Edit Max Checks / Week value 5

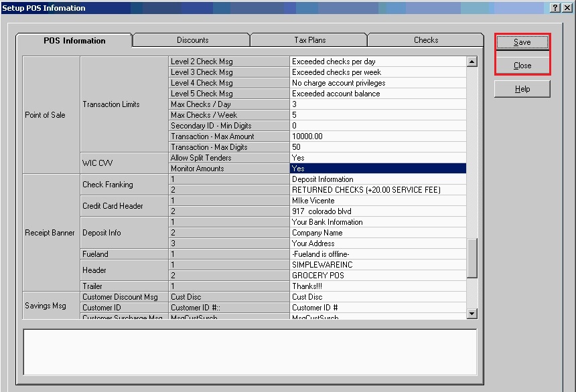(378, 115)
